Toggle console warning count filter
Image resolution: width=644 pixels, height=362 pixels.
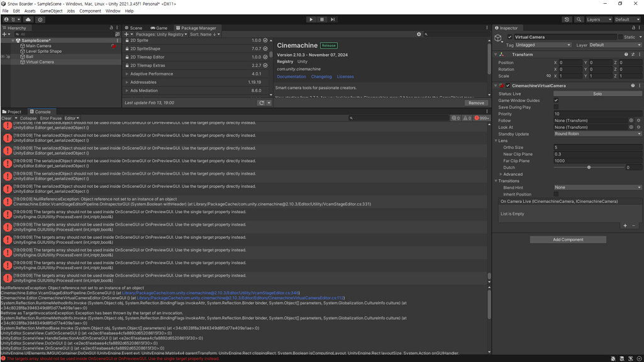pos(467,118)
